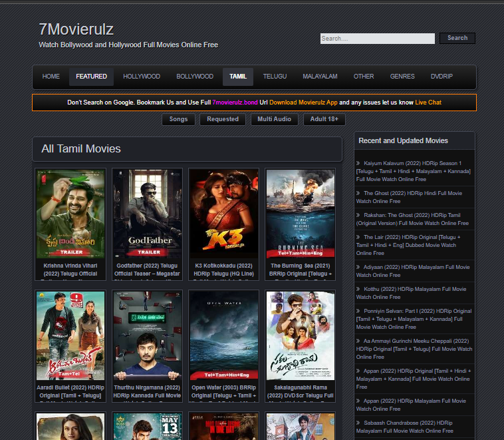Open the Songs category button

[178, 119]
